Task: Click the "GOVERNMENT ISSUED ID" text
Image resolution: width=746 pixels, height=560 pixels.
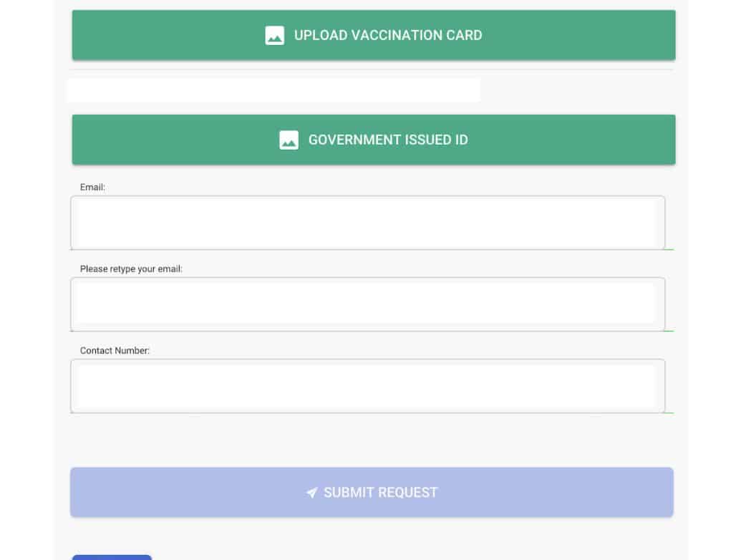Action: coord(388,140)
